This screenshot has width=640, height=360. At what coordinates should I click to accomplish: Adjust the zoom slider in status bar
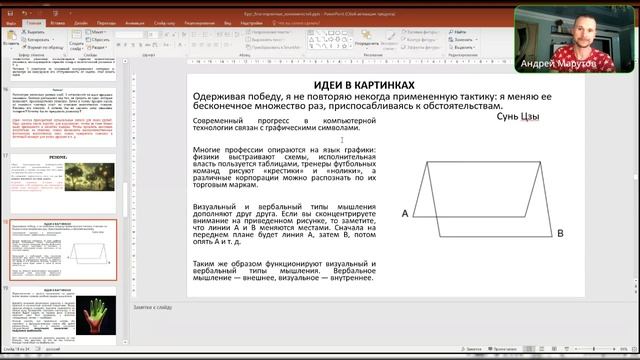[x=594, y=349]
